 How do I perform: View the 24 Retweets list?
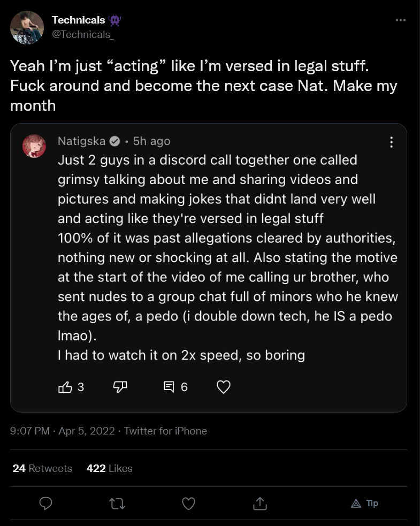pos(42,468)
